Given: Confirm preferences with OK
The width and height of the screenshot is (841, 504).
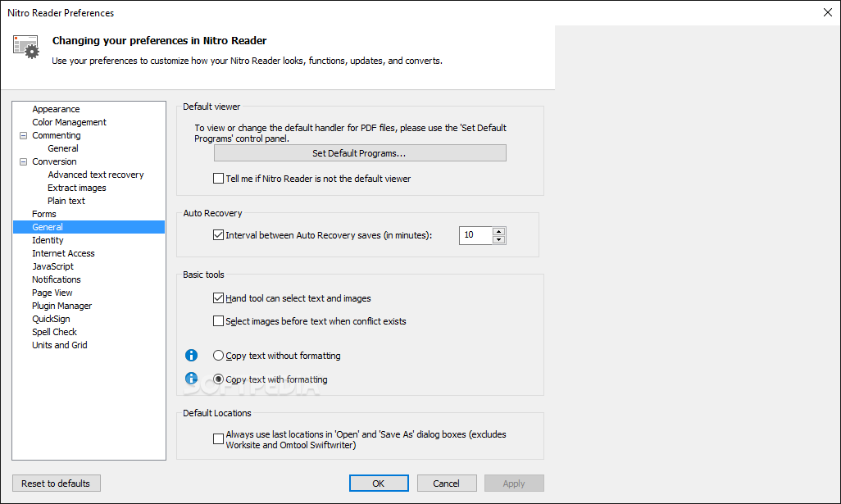Looking at the screenshot, I should [379, 484].
